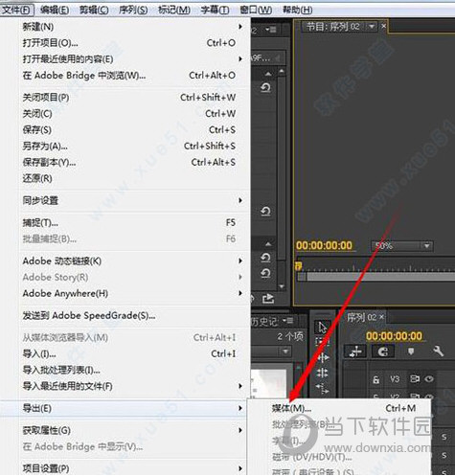Select the Ripple Edit tool
This screenshot has width=455, height=476.
tap(322, 357)
